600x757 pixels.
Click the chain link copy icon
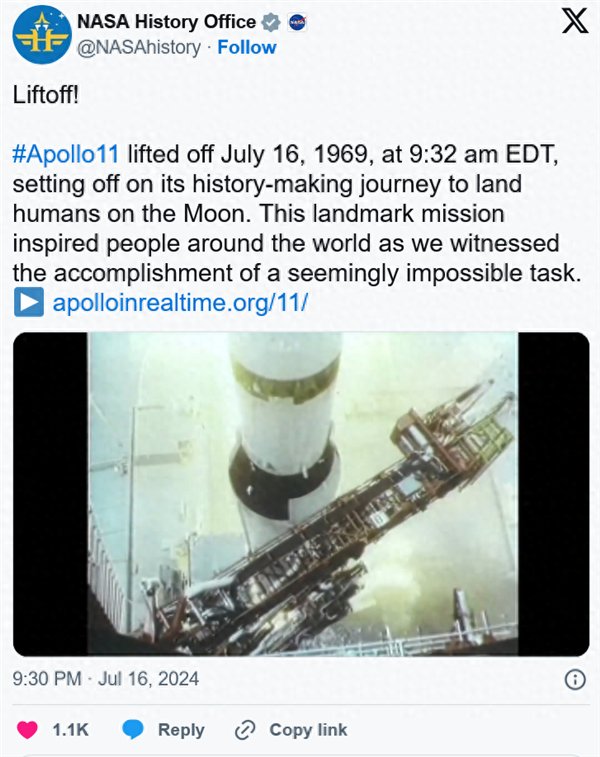point(245,730)
